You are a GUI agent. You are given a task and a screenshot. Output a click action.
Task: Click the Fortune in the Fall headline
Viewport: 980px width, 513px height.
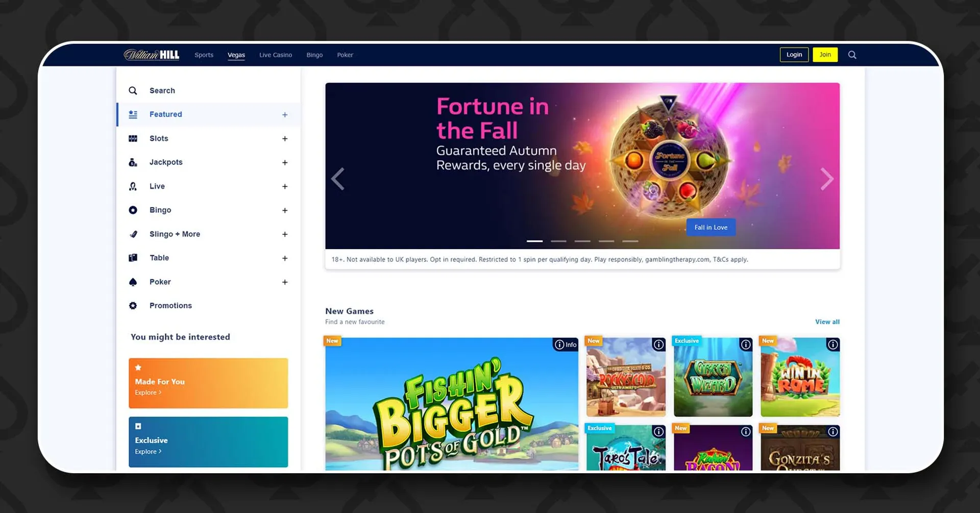(x=493, y=118)
